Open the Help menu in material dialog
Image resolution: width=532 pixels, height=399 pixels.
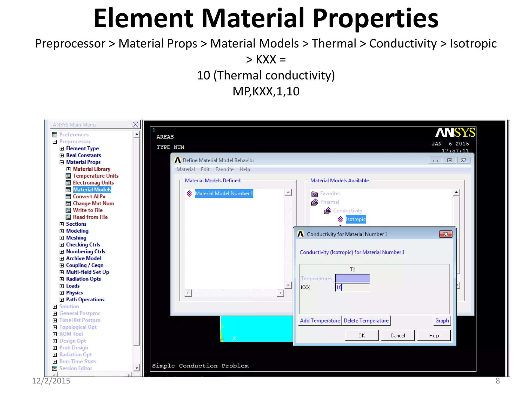(x=245, y=169)
